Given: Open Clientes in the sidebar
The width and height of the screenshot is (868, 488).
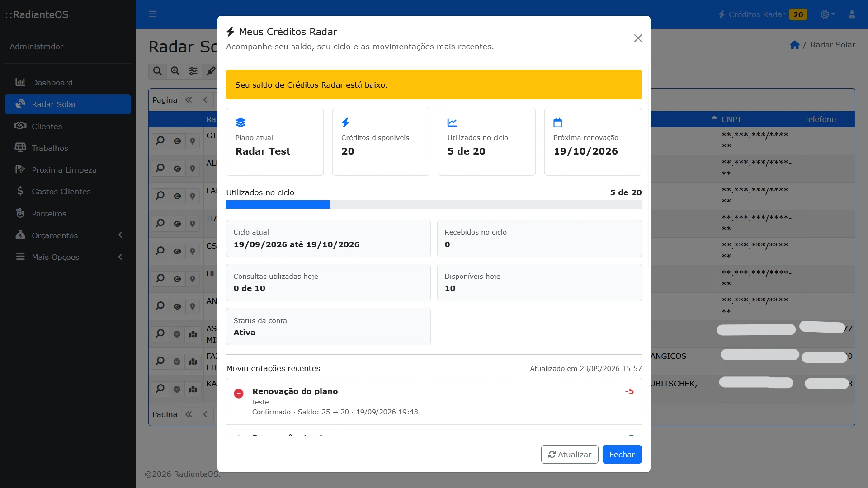Looking at the screenshot, I should [68, 126].
